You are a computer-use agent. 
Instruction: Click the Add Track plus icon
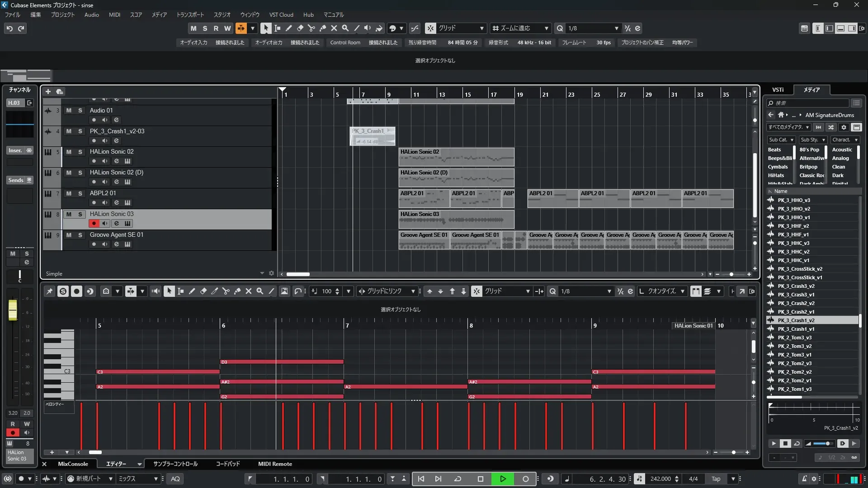[x=48, y=92]
